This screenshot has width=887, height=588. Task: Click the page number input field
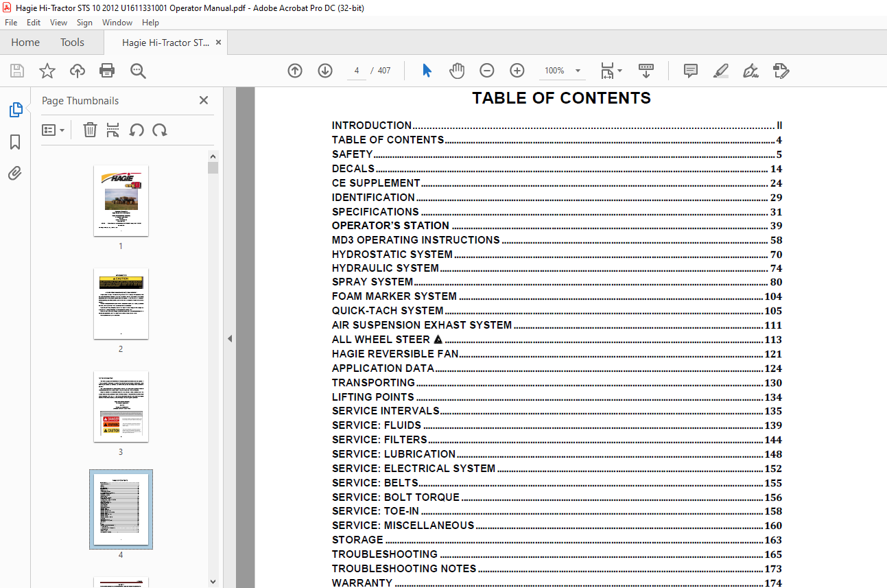(357, 71)
